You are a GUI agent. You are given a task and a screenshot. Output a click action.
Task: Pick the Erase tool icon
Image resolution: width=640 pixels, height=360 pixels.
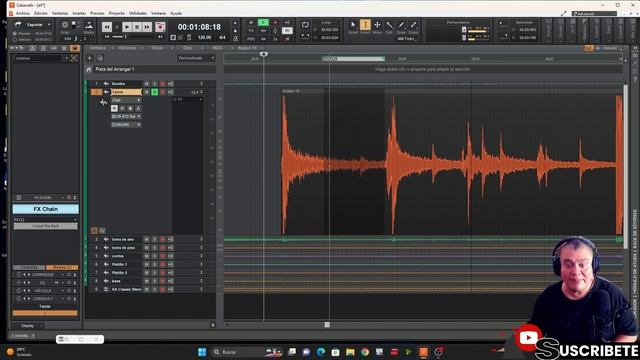pyautogui.click(x=413, y=25)
